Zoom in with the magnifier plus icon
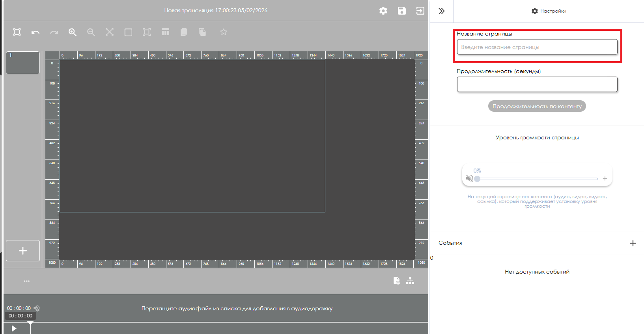Viewport: 644px width, 334px height. click(x=73, y=32)
